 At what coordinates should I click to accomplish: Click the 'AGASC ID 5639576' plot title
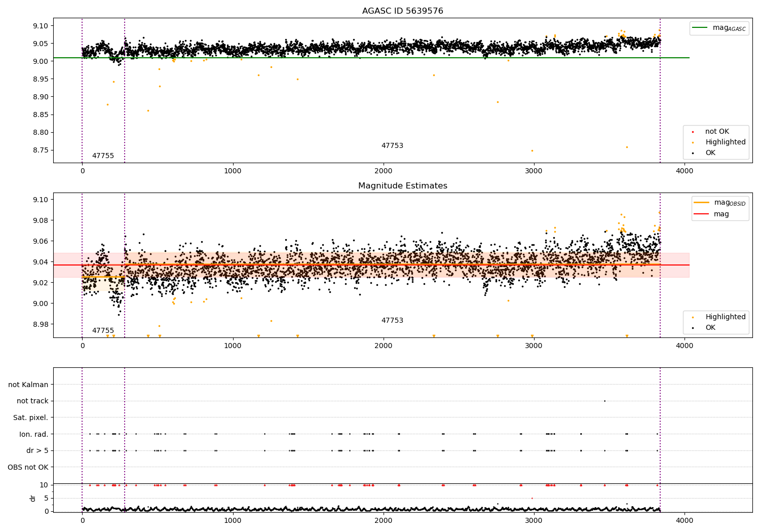(x=402, y=11)
